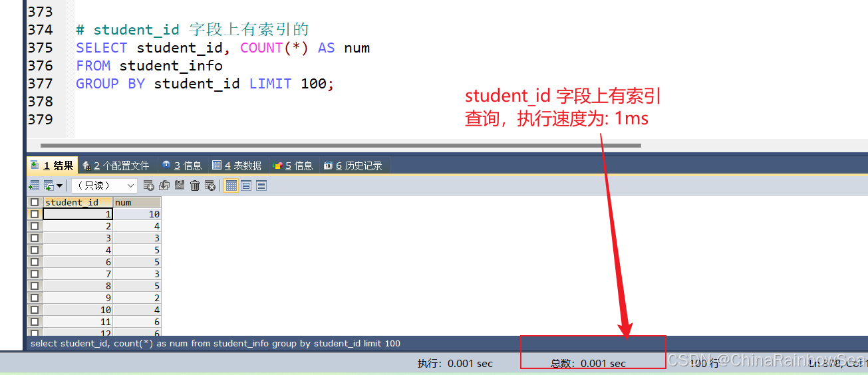
Task: Click the cancel changes icon
Action: [210, 186]
